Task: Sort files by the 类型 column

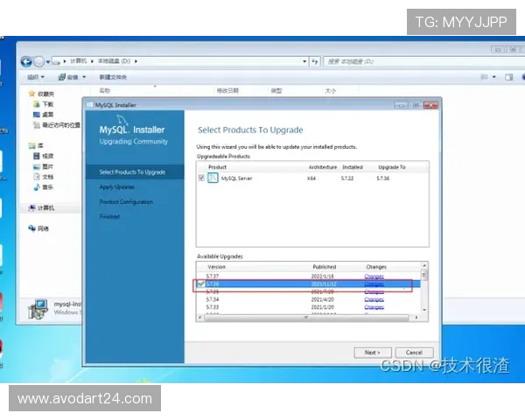Action: (x=276, y=91)
